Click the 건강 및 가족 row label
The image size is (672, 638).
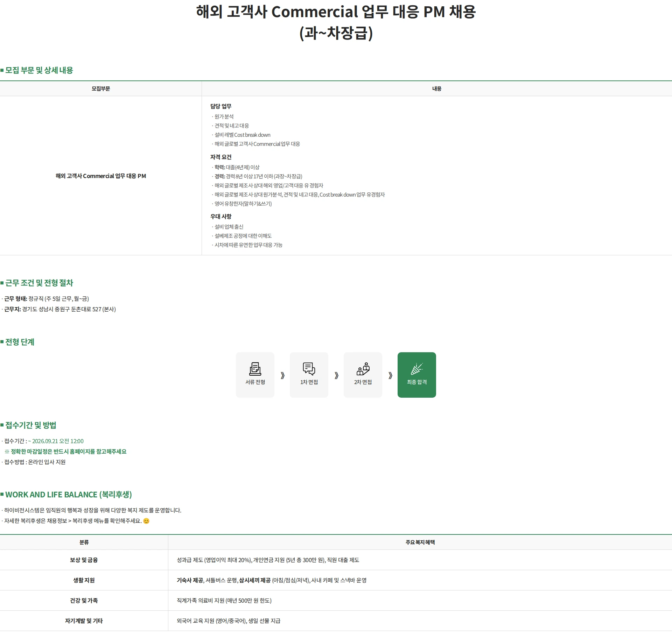84,601
